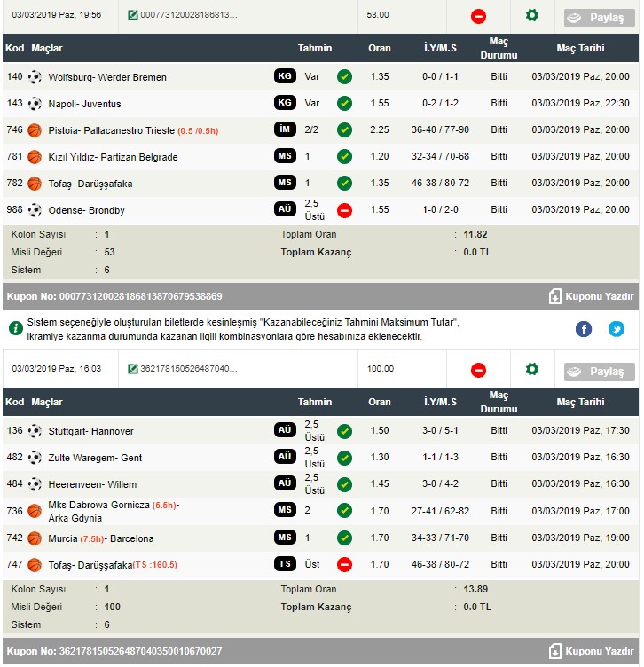Click basketball icon next to Kızıl Yıldız match
The image size is (644, 667).
(x=35, y=157)
